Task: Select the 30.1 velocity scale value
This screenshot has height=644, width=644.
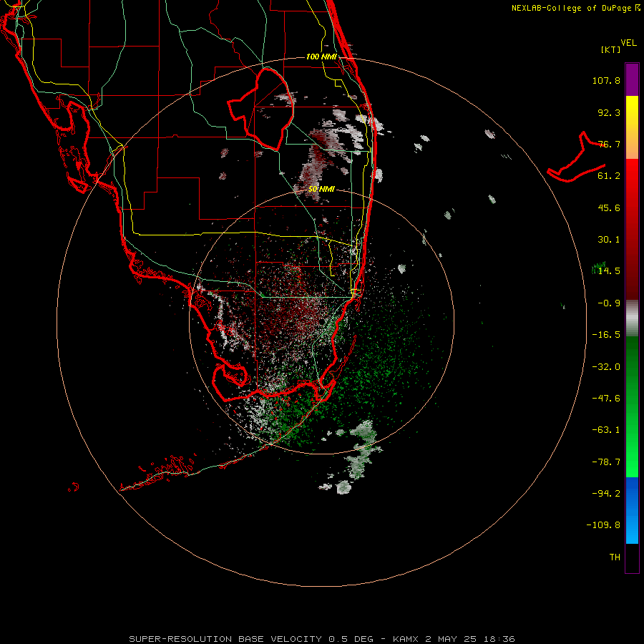Action: click(609, 240)
